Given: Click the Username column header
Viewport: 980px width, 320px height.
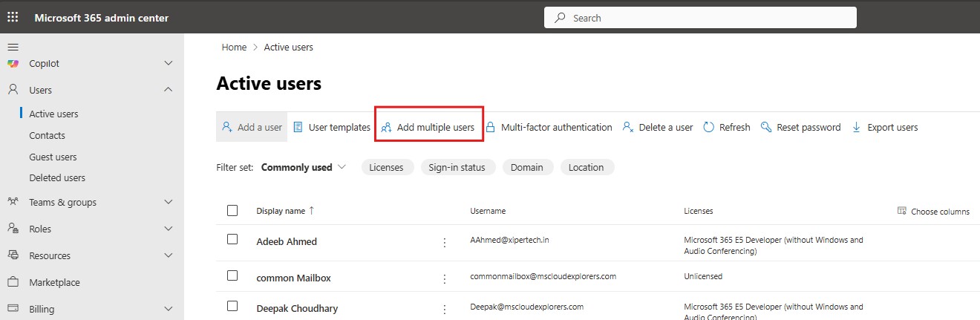Looking at the screenshot, I should pos(488,211).
